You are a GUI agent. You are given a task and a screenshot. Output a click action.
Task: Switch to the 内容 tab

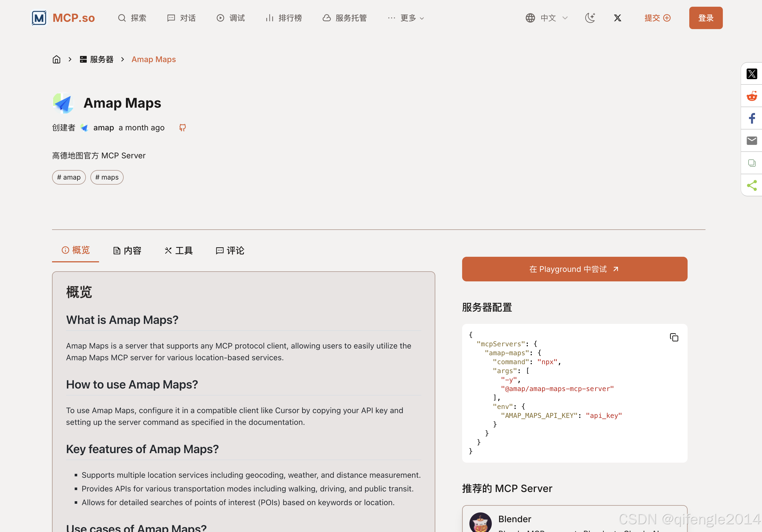[x=127, y=251]
